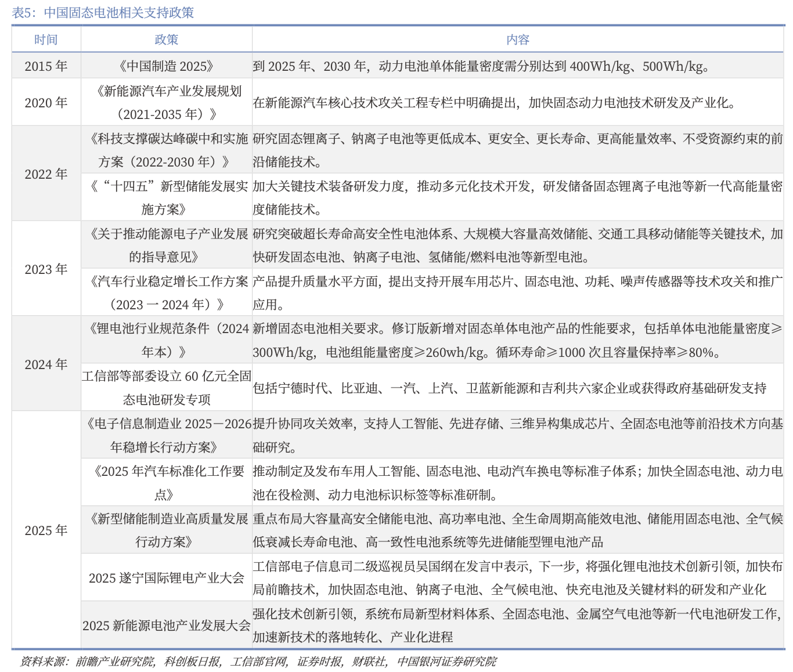Viewport: 793px width, 672px height.
Task: Click the 2023 年 cell
Action: click(46, 269)
